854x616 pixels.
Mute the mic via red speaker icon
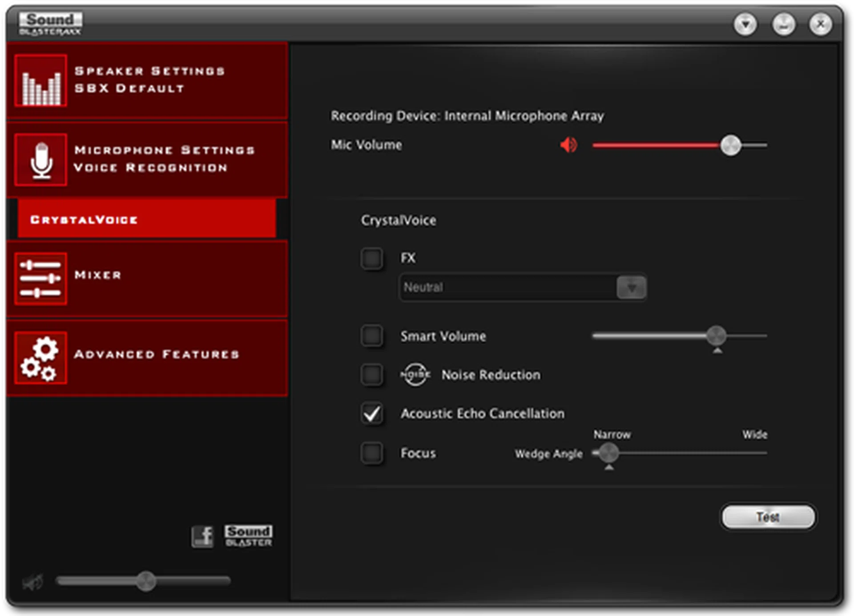pyautogui.click(x=568, y=145)
